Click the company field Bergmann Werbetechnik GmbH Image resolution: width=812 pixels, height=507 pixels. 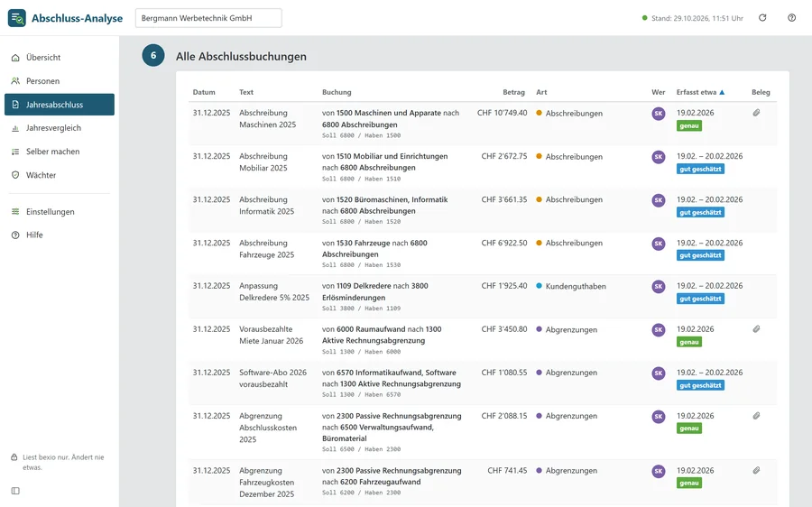pos(208,18)
